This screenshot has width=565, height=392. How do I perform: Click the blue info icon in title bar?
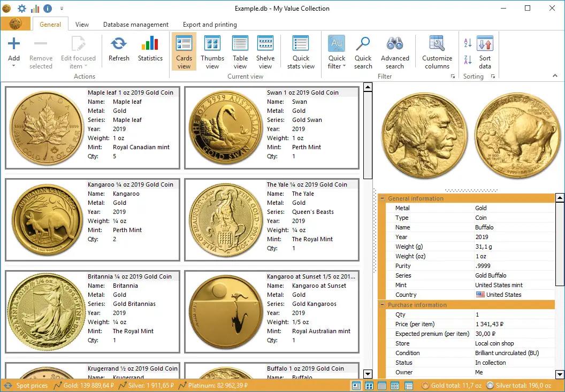tap(48, 8)
